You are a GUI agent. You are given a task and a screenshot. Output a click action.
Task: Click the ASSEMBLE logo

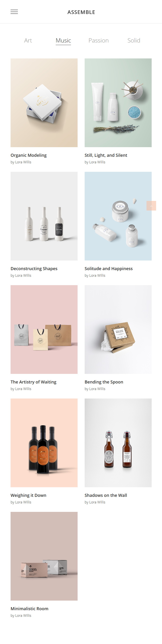[x=81, y=12]
